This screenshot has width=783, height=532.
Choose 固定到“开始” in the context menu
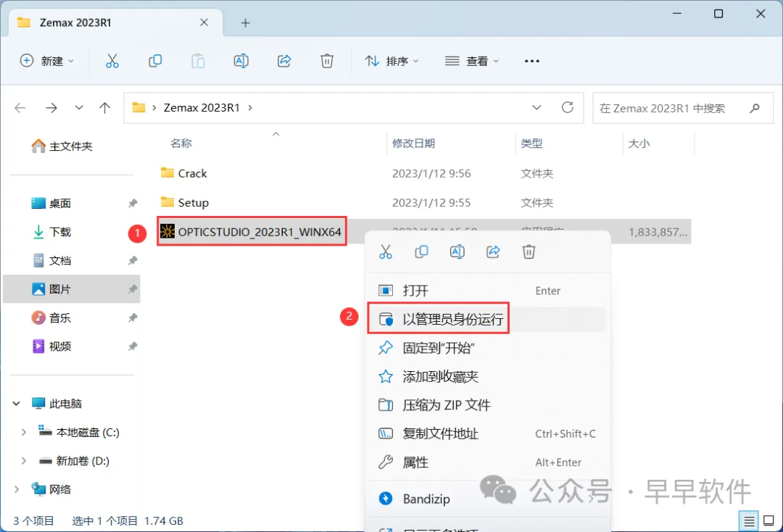pos(487,348)
